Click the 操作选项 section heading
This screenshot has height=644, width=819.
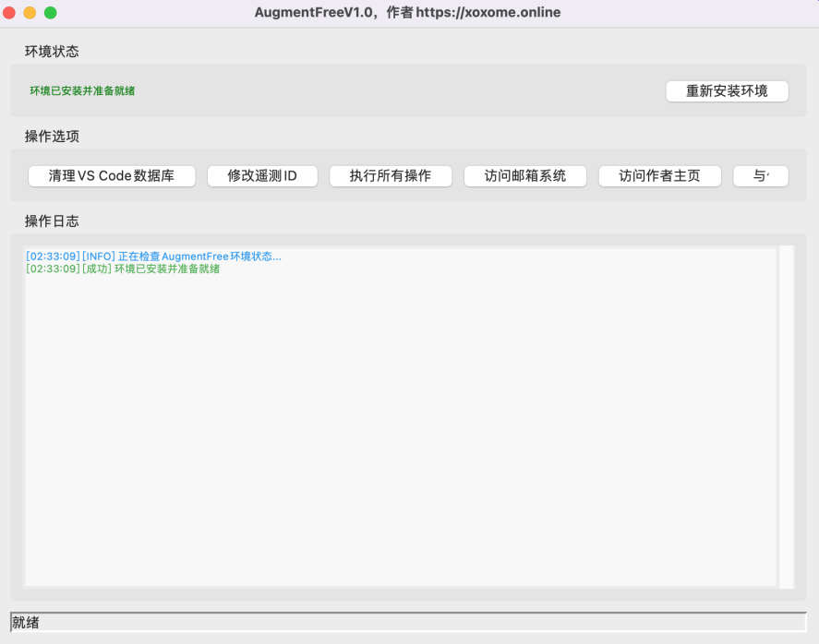[52, 137]
